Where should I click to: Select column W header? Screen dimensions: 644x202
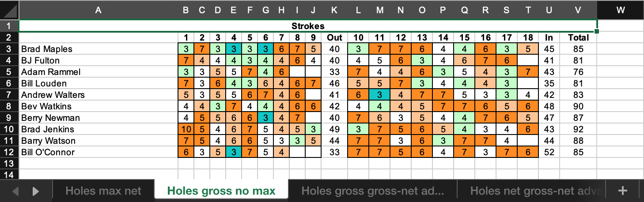click(x=621, y=10)
